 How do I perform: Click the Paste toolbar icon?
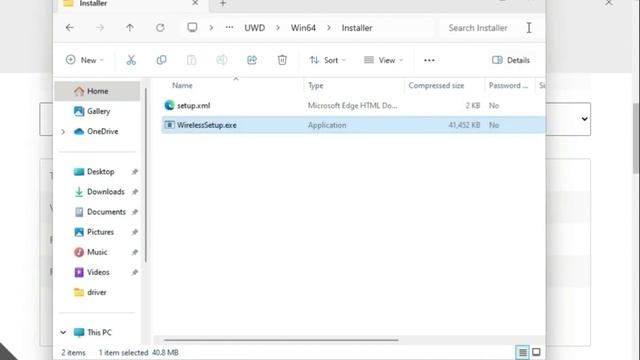pyautogui.click(x=191, y=60)
